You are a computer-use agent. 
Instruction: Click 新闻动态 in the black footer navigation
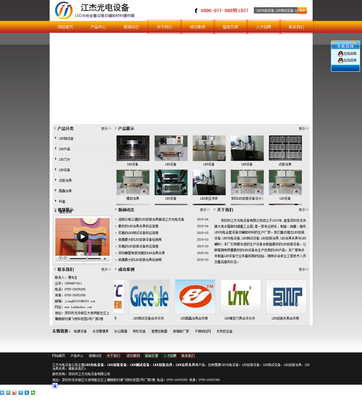[x=95, y=356]
